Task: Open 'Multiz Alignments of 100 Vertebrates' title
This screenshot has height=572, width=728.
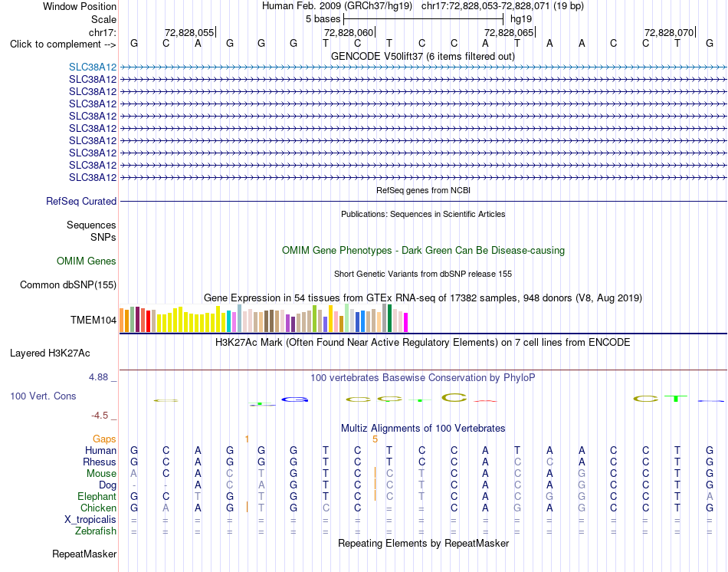Action: [x=423, y=429]
